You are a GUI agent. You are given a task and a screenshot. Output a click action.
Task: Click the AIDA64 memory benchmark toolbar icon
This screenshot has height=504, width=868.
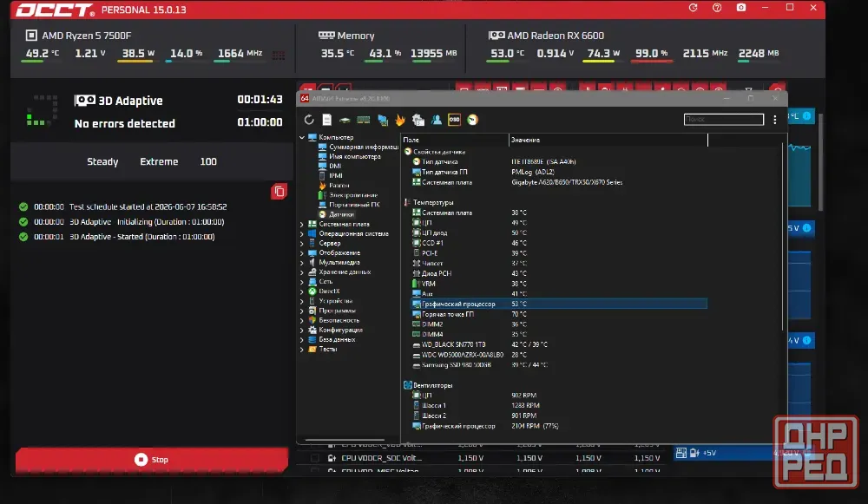coord(363,120)
